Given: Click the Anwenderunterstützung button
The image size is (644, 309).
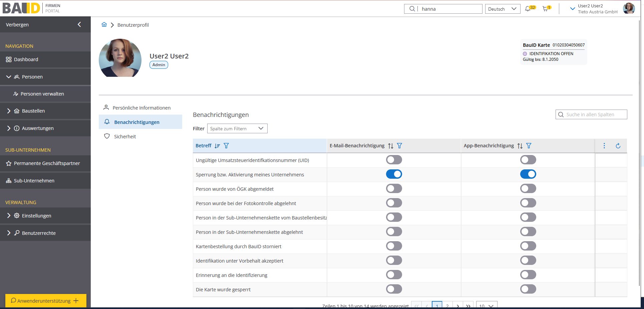Looking at the screenshot, I should click(x=46, y=301).
